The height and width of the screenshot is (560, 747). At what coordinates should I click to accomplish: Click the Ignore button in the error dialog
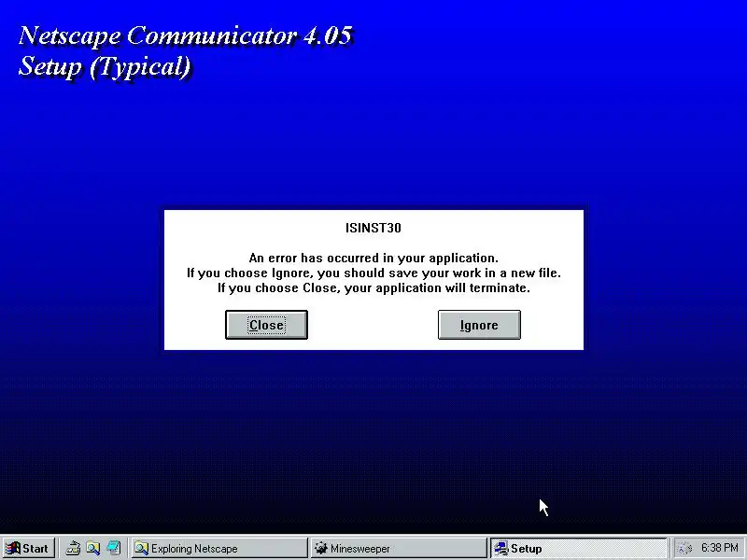tap(479, 325)
